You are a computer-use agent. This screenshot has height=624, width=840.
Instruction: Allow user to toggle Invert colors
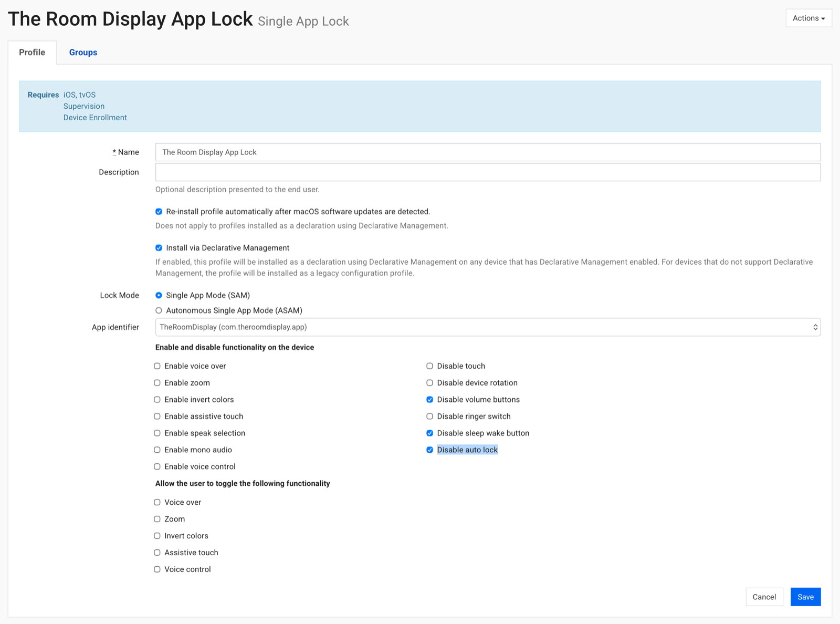(x=157, y=536)
